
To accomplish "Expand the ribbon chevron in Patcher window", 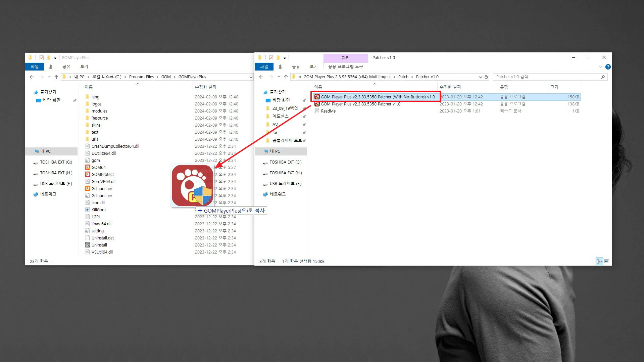I will pos(601,67).
